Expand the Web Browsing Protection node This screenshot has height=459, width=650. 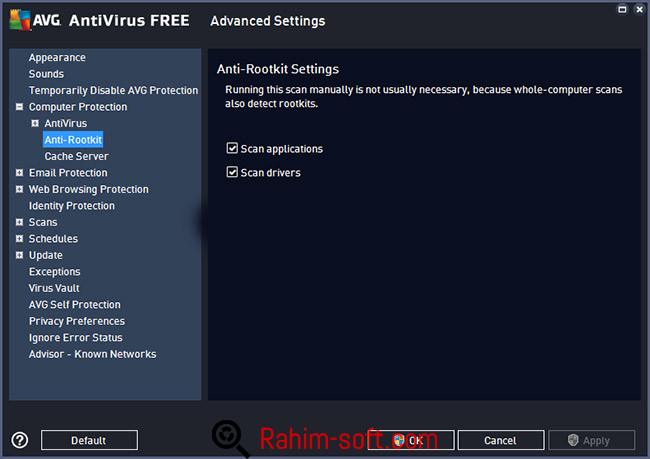(19, 189)
